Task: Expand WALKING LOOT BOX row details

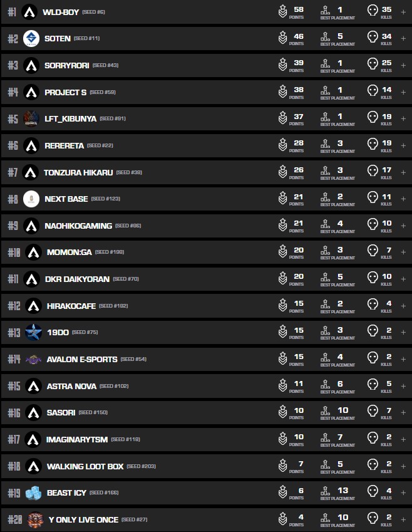Action: (x=403, y=466)
